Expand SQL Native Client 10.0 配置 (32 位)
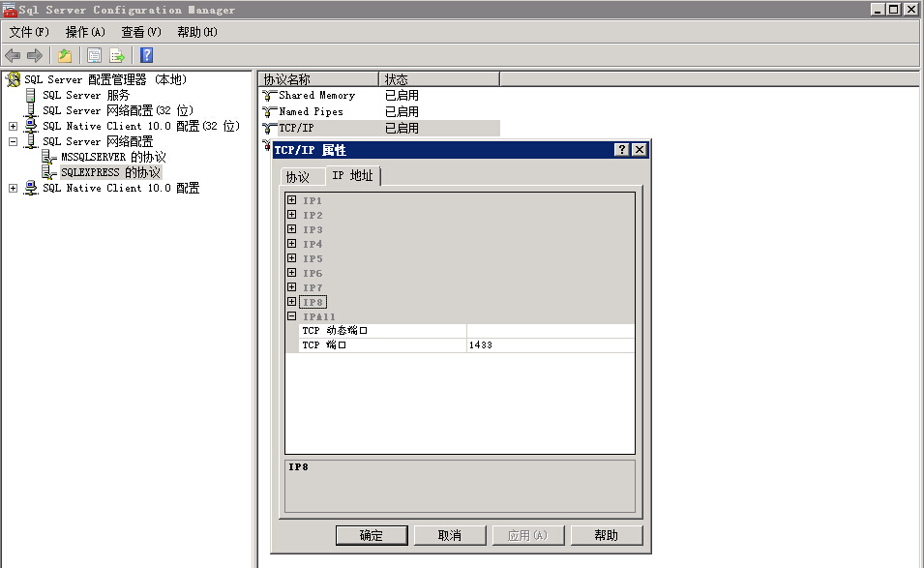924x568 pixels. click(13, 126)
